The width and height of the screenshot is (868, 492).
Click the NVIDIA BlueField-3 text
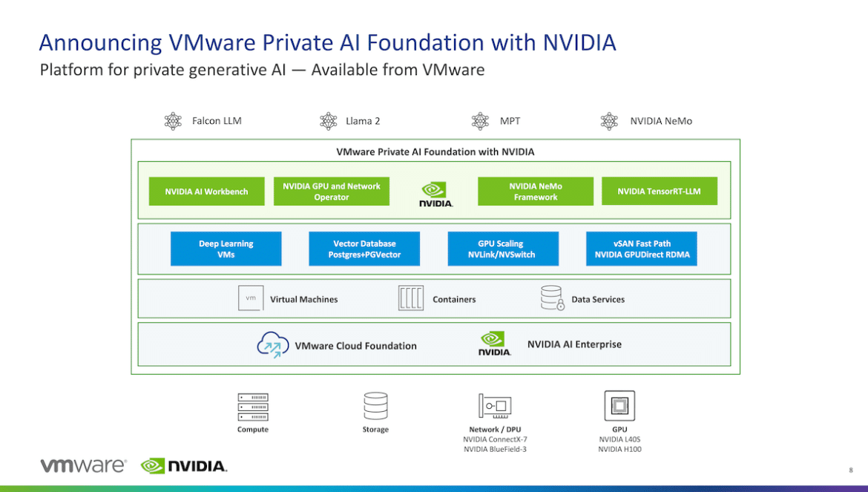(495, 450)
